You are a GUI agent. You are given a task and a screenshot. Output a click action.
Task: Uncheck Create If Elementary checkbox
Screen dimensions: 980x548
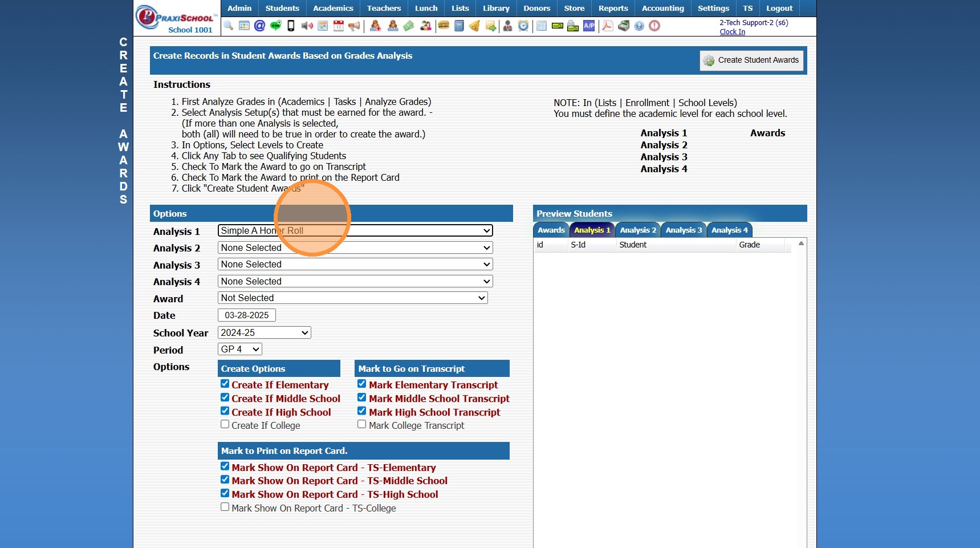pyautogui.click(x=225, y=384)
